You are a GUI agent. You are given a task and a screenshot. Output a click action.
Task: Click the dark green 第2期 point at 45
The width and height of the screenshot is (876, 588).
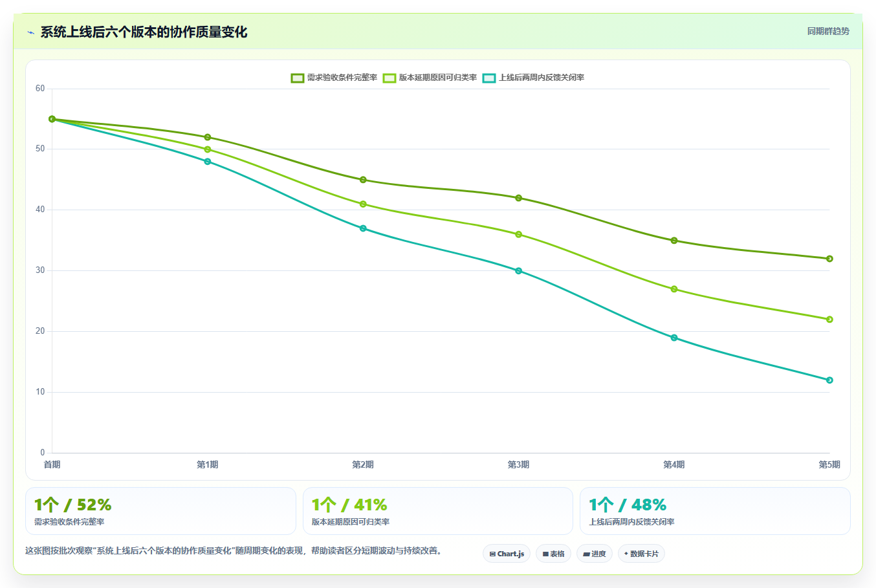tap(363, 180)
